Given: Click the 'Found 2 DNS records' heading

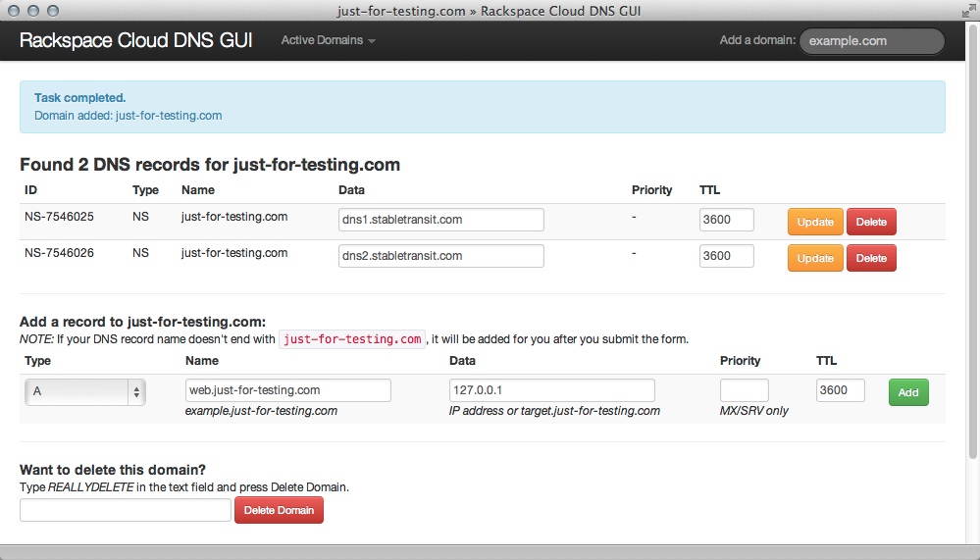Looking at the screenshot, I should click(210, 165).
